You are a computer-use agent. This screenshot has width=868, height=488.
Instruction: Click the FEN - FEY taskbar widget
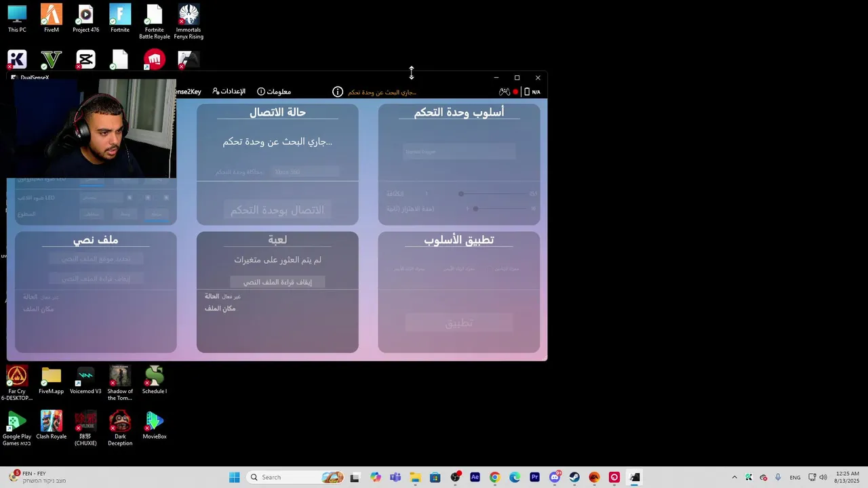(x=37, y=477)
